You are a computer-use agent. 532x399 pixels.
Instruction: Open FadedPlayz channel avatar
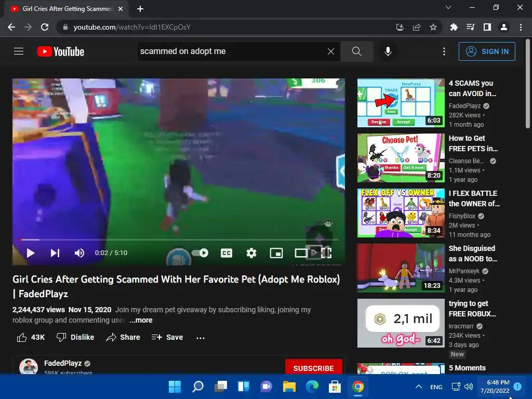[29, 367]
